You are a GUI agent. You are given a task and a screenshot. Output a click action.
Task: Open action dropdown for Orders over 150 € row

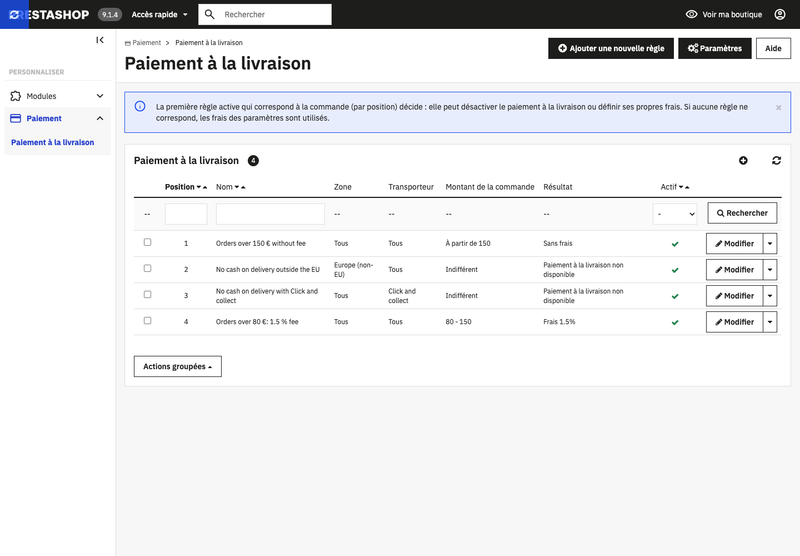770,244
